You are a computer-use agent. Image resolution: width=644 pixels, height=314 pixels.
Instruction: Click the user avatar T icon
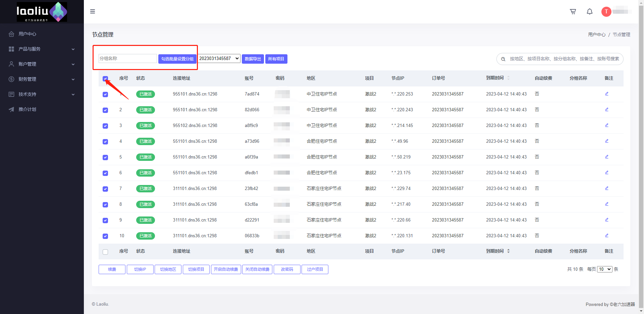[x=606, y=12]
